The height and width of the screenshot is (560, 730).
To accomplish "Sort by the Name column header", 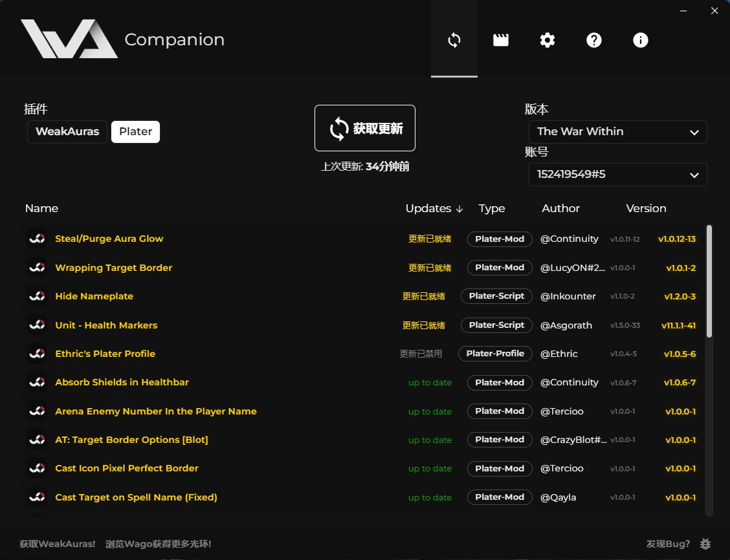I will [41, 208].
